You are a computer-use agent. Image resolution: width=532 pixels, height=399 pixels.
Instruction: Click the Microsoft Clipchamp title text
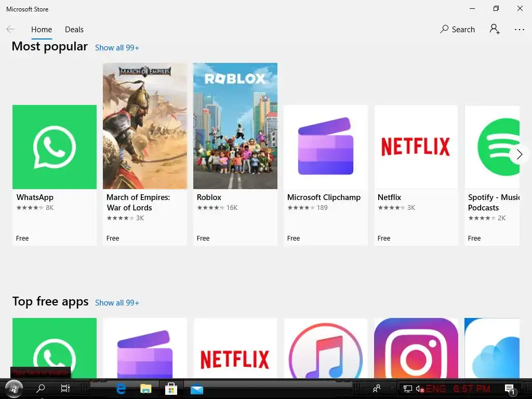click(x=324, y=197)
